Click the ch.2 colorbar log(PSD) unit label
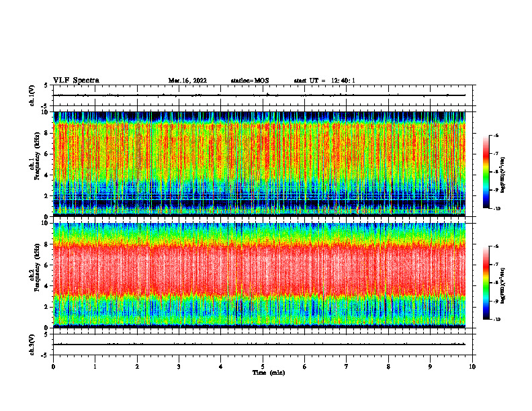532x411 pixels. click(504, 285)
